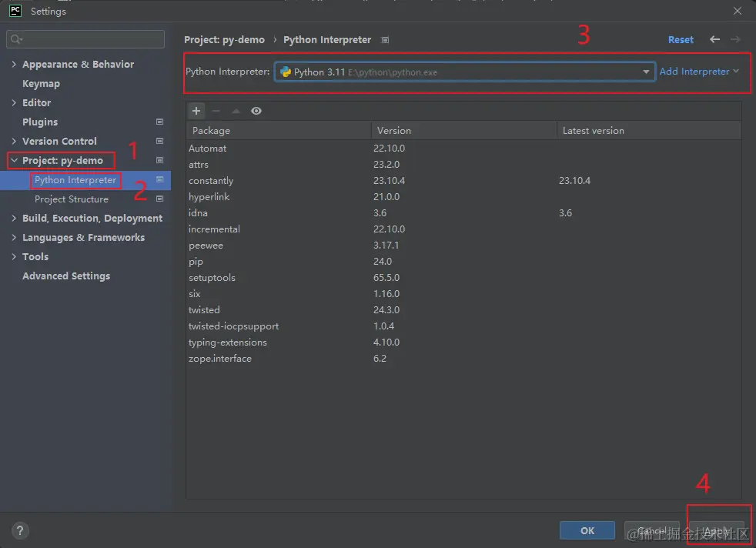Select the idna package row

point(463,213)
